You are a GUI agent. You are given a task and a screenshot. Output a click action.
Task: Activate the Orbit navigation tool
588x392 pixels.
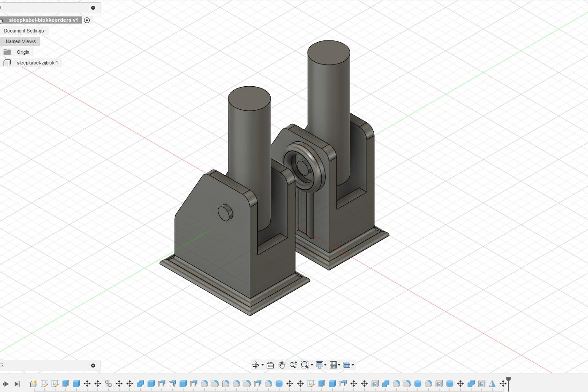256,365
